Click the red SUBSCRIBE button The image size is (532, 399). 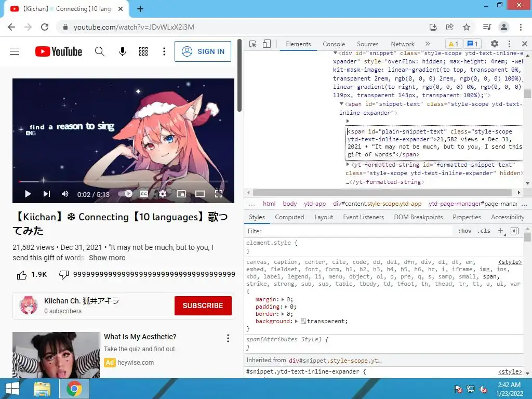(x=203, y=305)
